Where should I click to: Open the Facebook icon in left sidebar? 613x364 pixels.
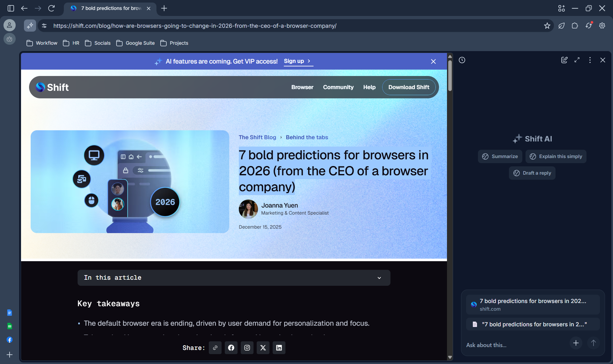10,340
